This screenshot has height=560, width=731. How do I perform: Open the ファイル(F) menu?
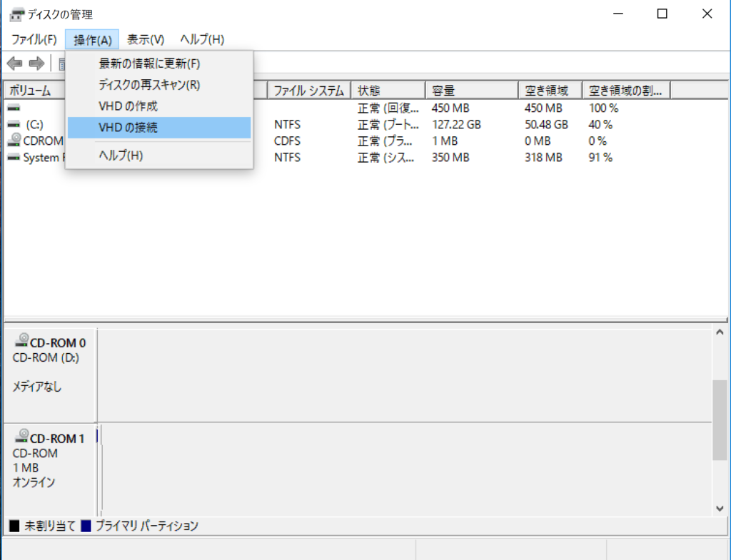[x=34, y=40]
